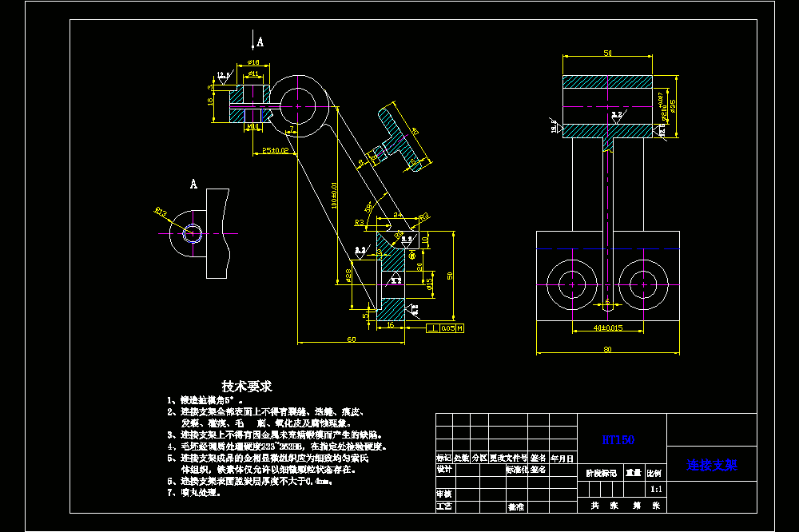The image size is (799, 532).
Task: Click the 审核 title block label
Action: pos(443,494)
